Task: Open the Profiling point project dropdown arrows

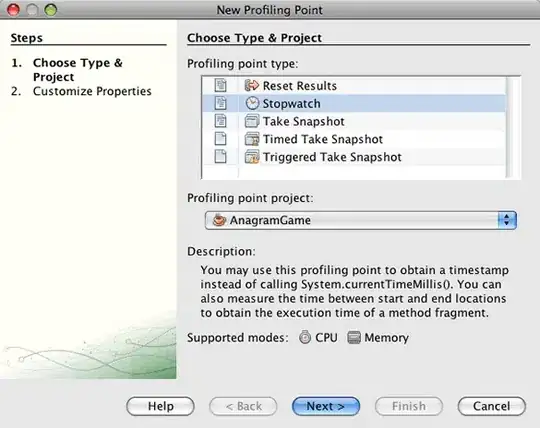Action: [507, 220]
